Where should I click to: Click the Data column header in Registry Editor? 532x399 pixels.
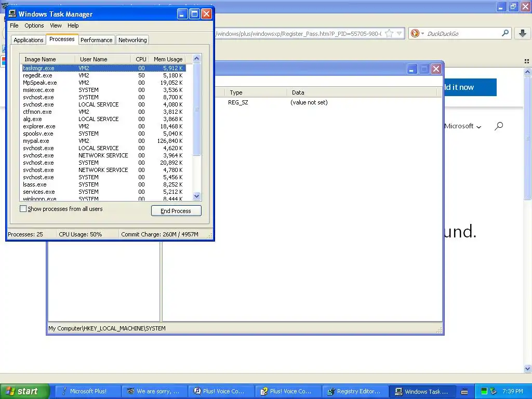363,92
